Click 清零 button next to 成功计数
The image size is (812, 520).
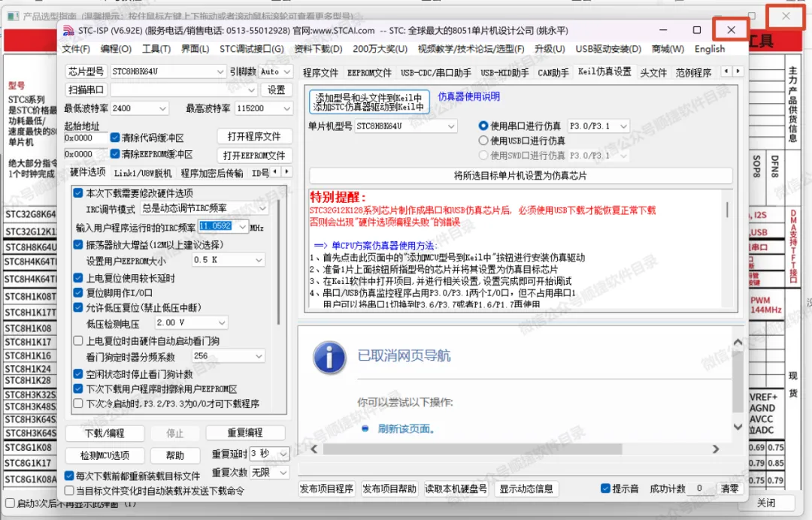pyautogui.click(x=729, y=488)
